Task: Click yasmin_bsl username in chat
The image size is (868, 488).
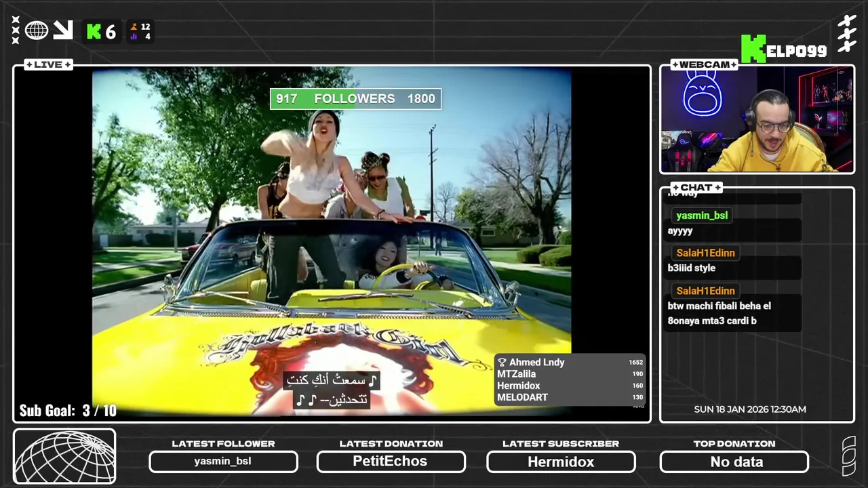Action: pos(702,216)
